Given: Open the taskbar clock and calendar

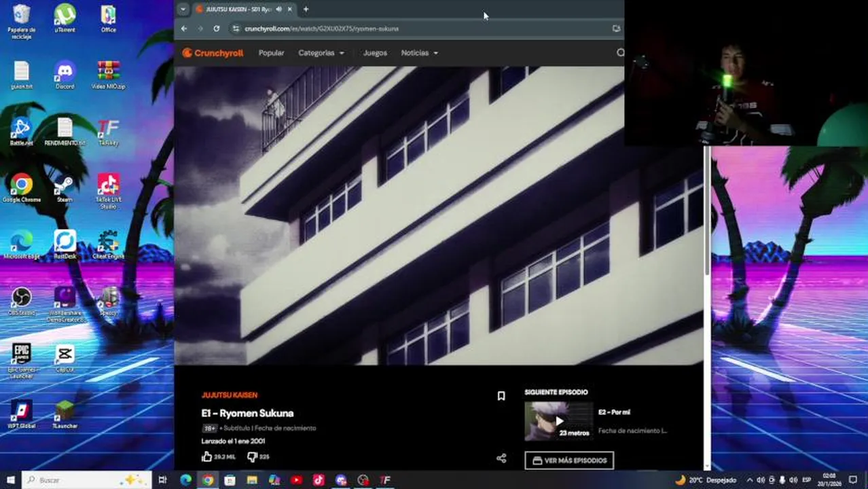Looking at the screenshot, I should pos(829,479).
